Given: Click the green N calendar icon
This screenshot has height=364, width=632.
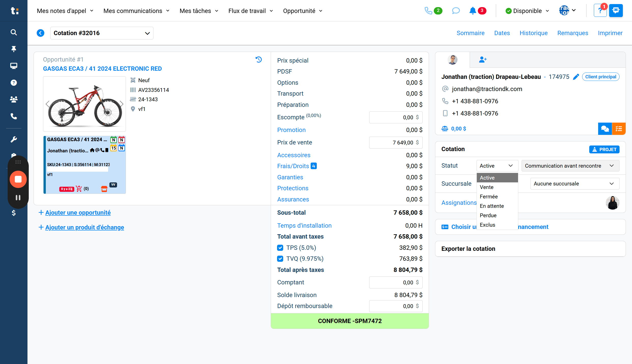Looking at the screenshot, I should click(113, 140).
